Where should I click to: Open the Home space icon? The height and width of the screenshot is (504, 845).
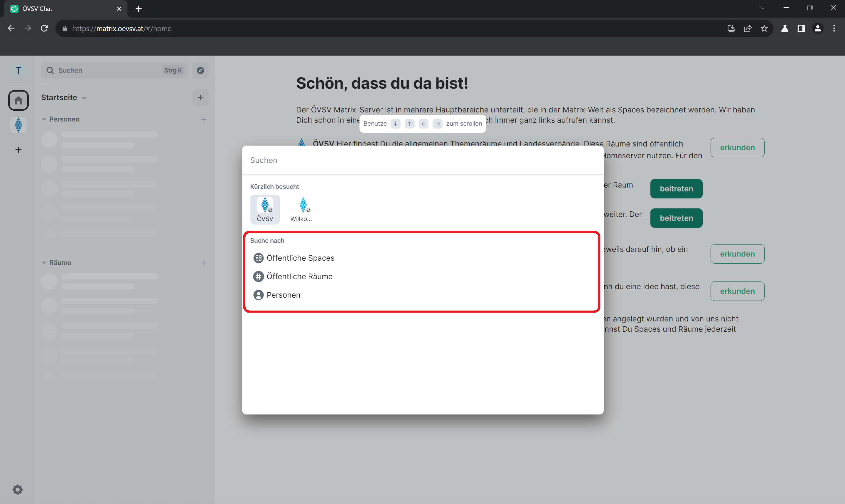pos(18,100)
